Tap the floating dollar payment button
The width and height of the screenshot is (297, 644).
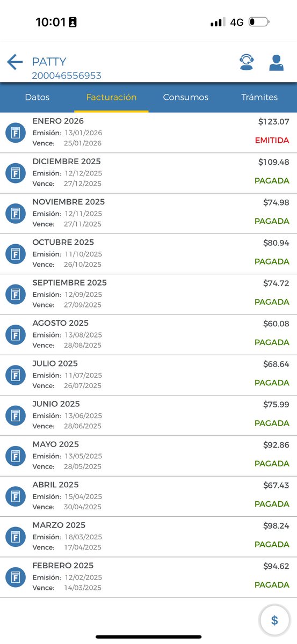[x=274, y=620]
